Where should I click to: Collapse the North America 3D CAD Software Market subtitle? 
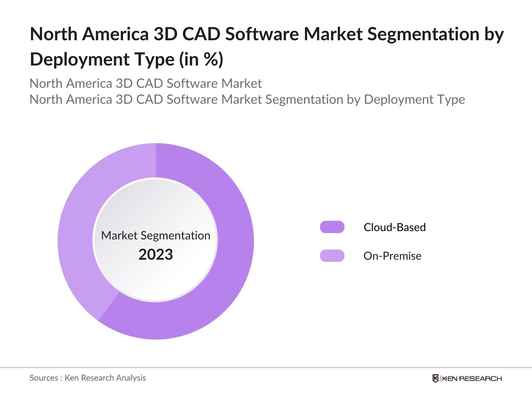tap(146, 83)
